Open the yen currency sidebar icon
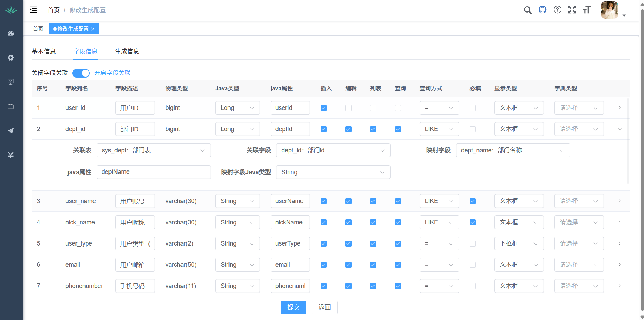644x320 pixels. click(11, 155)
